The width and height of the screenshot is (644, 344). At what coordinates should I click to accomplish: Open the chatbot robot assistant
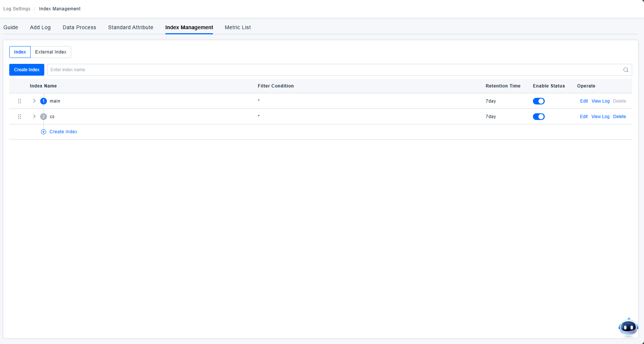[x=628, y=327]
